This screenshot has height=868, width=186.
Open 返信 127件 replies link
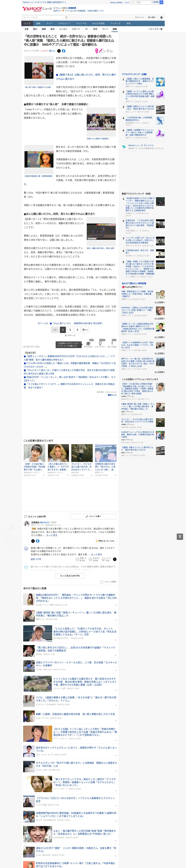point(36,559)
